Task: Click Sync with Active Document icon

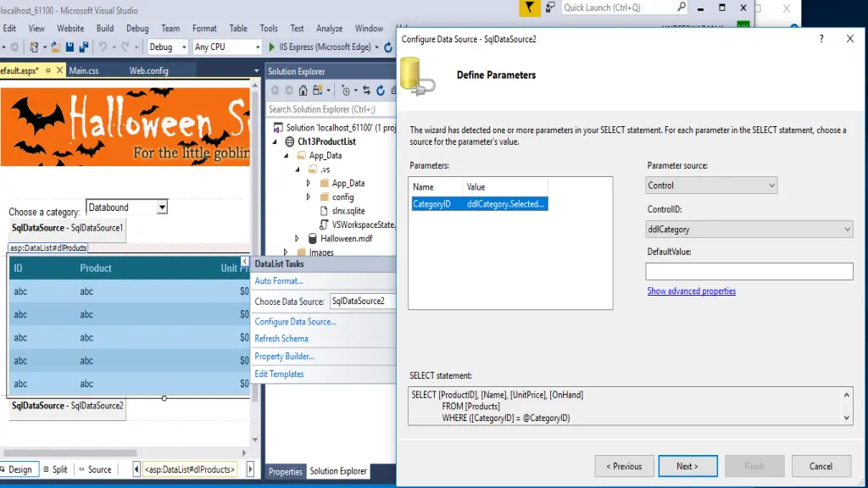Action: coord(366,90)
